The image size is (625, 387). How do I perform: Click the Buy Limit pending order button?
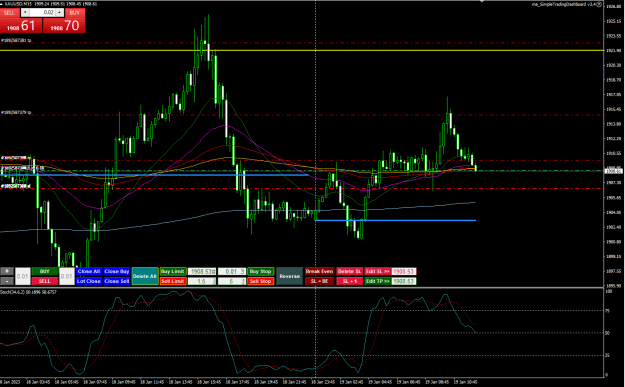pyautogui.click(x=173, y=271)
